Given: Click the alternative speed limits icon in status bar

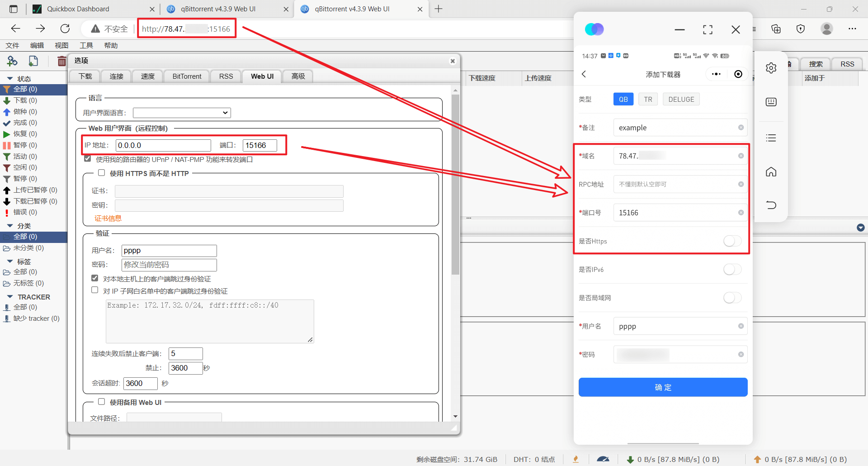Looking at the screenshot, I should (x=603, y=459).
